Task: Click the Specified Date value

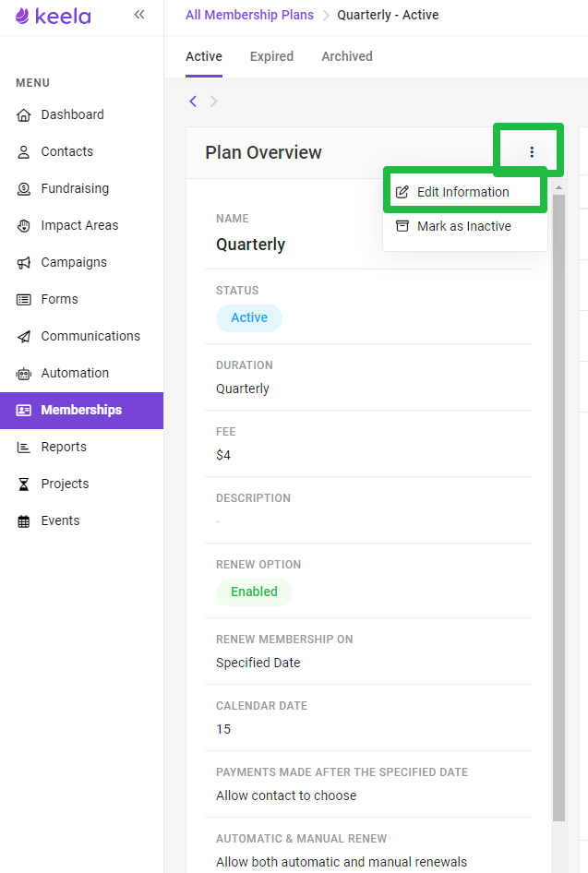Action: [x=258, y=663]
